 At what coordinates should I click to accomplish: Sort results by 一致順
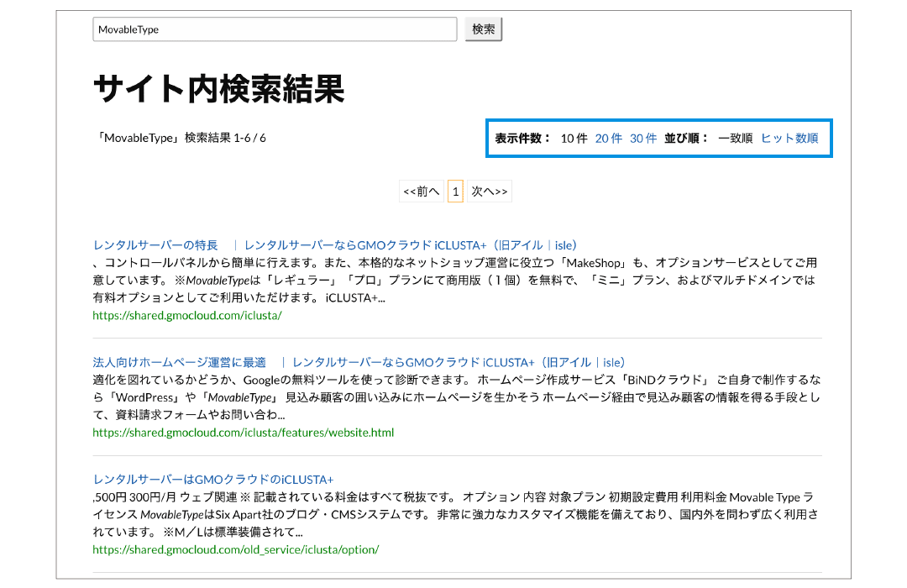[735, 139]
